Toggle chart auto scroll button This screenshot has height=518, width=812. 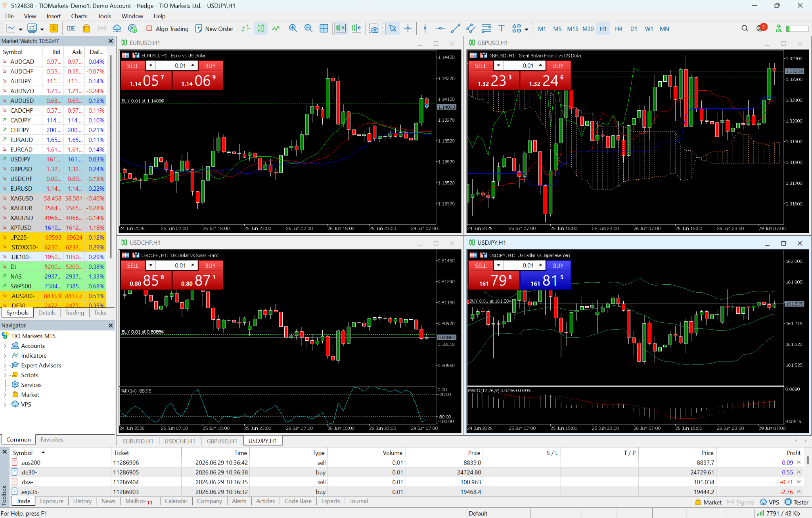(341, 29)
